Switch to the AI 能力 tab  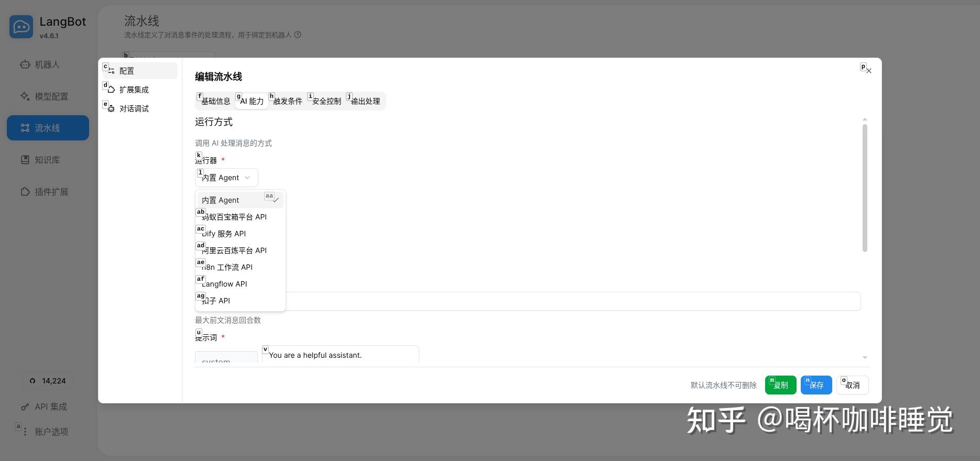point(252,101)
